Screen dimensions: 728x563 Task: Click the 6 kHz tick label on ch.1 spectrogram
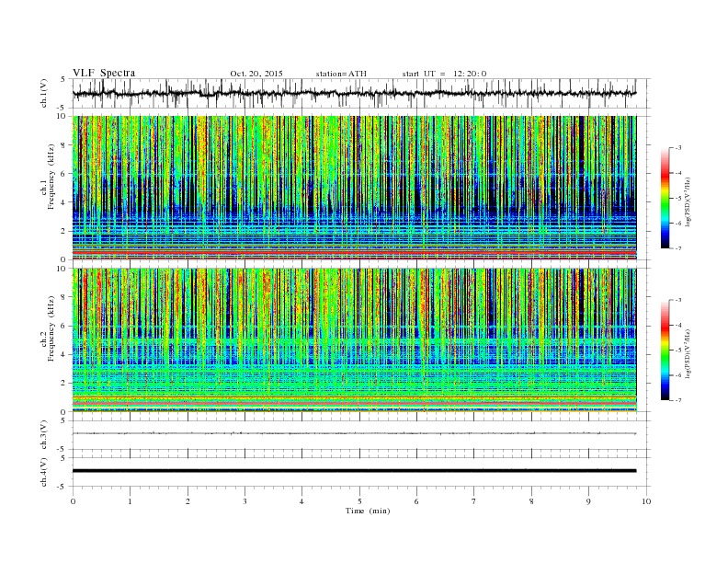tap(64, 174)
